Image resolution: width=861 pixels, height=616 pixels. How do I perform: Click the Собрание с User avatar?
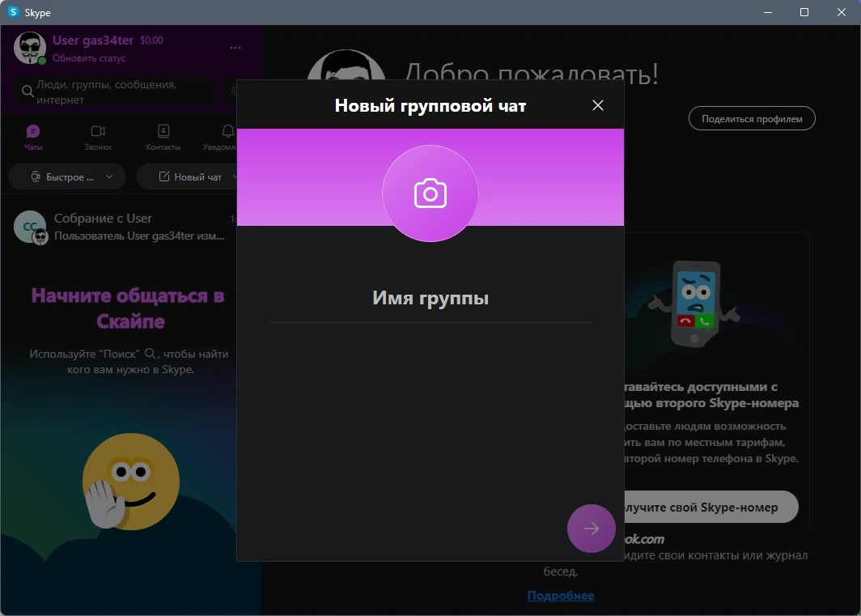click(30, 227)
